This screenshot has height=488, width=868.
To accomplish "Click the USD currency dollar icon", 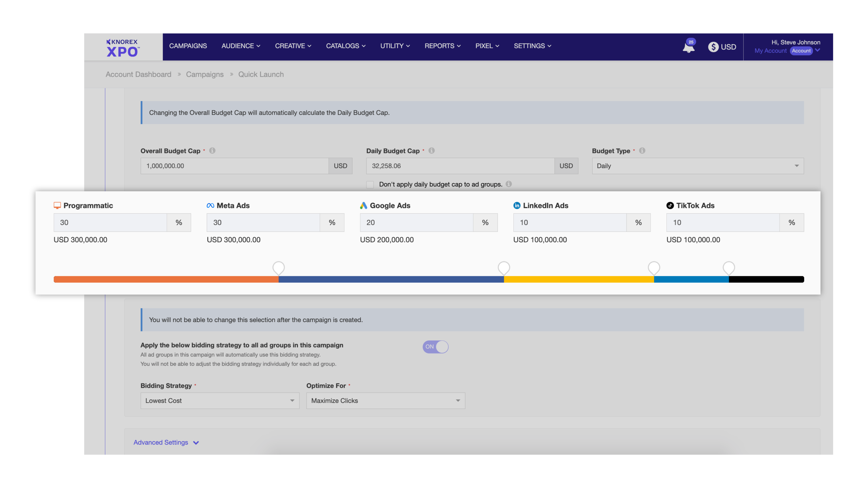I will click(x=713, y=47).
